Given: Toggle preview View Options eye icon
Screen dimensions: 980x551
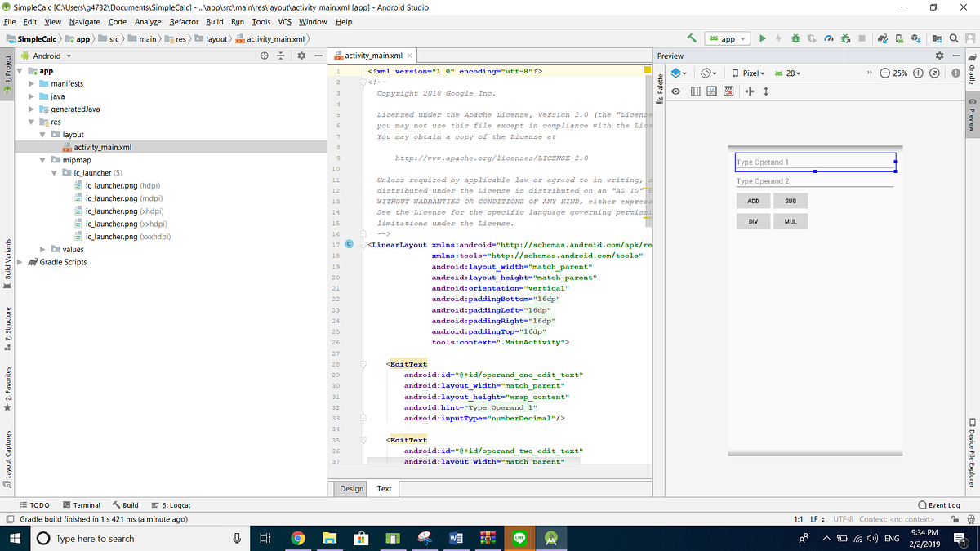Looking at the screenshot, I should point(676,91).
